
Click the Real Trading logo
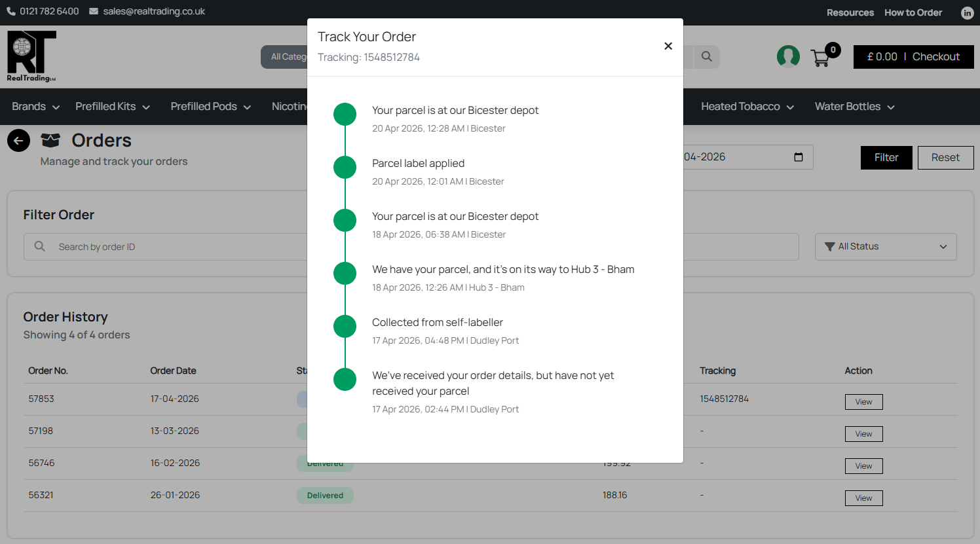(x=31, y=56)
